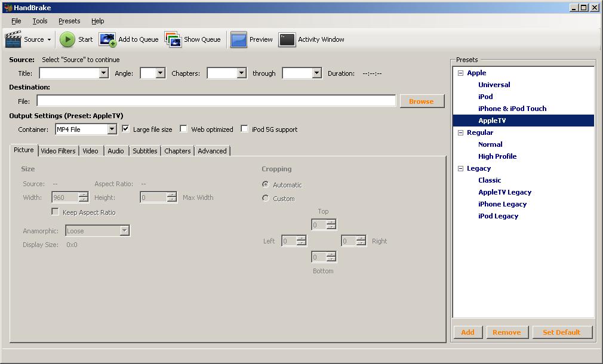
Task: Adjust the Top crop spinner
Action: click(x=331, y=224)
